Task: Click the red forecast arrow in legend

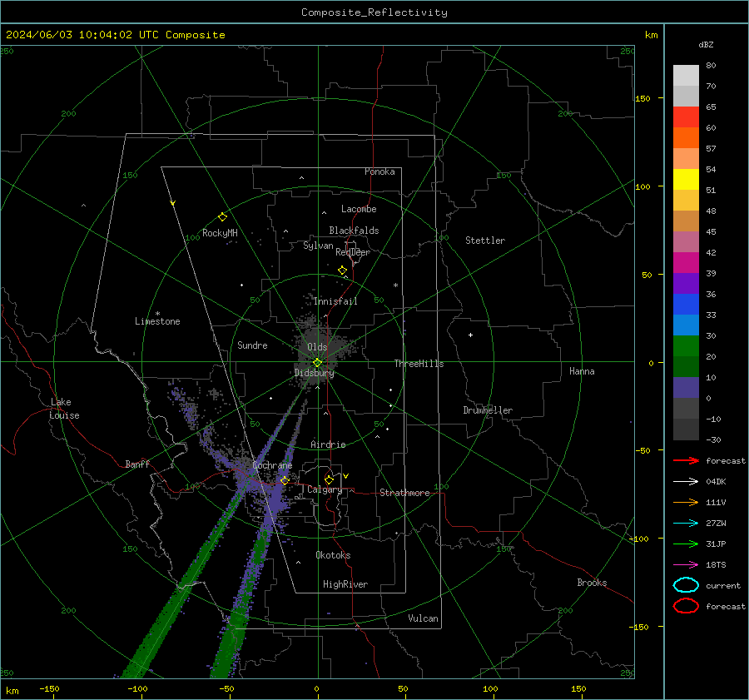Action: click(x=686, y=460)
